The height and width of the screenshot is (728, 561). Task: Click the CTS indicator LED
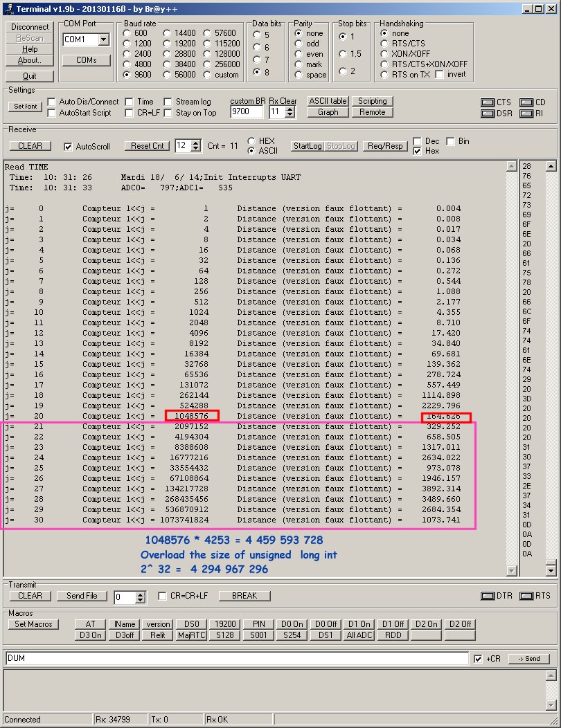pyautogui.click(x=488, y=102)
